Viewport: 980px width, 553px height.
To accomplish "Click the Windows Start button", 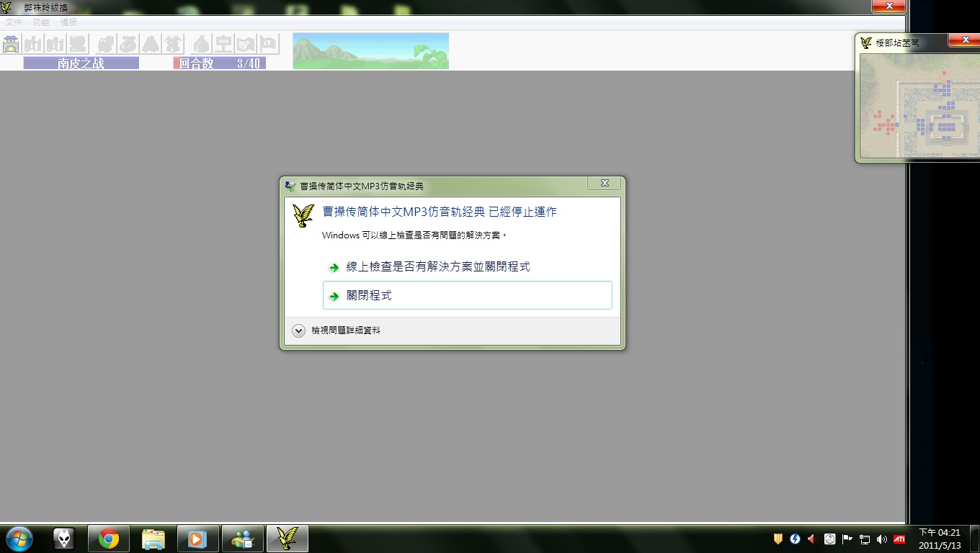I will click(x=18, y=538).
